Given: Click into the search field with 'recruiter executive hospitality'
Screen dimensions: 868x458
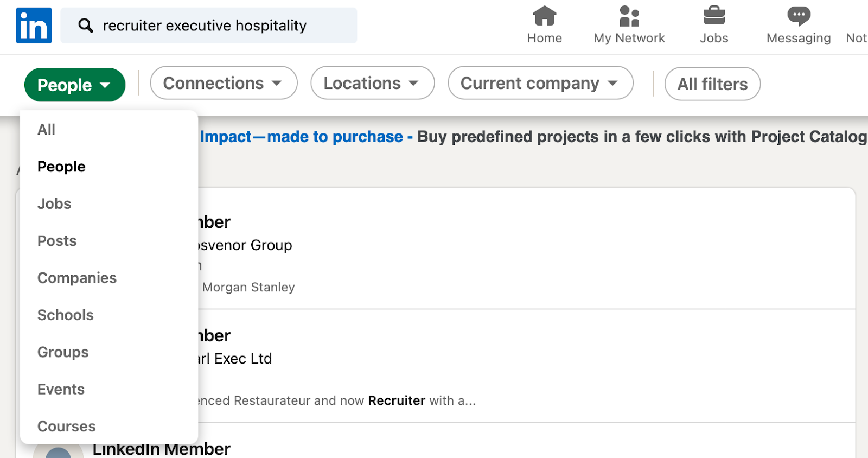Looking at the screenshot, I should coord(217,26).
